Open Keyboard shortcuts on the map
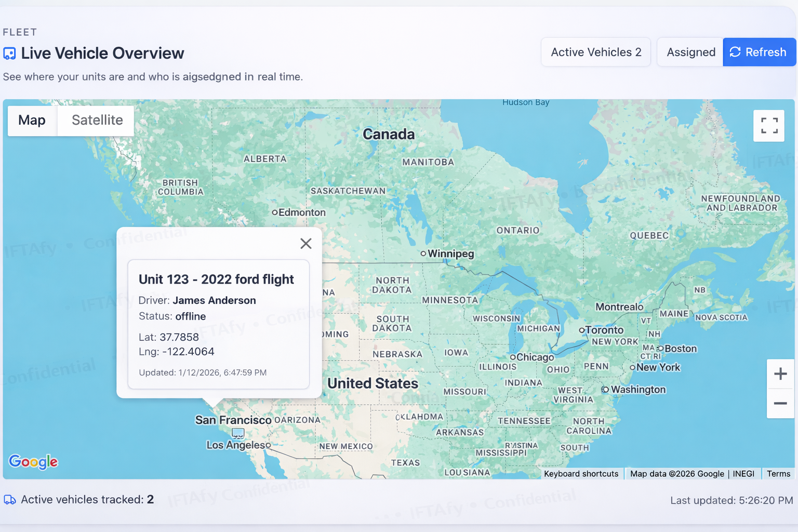The width and height of the screenshot is (798, 532). tap(581, 473)
